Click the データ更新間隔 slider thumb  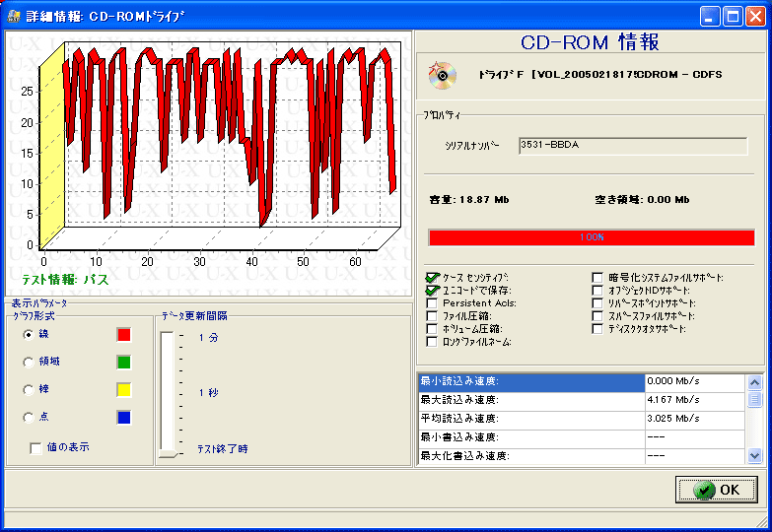pyautogui.click(x=168, y=452)
